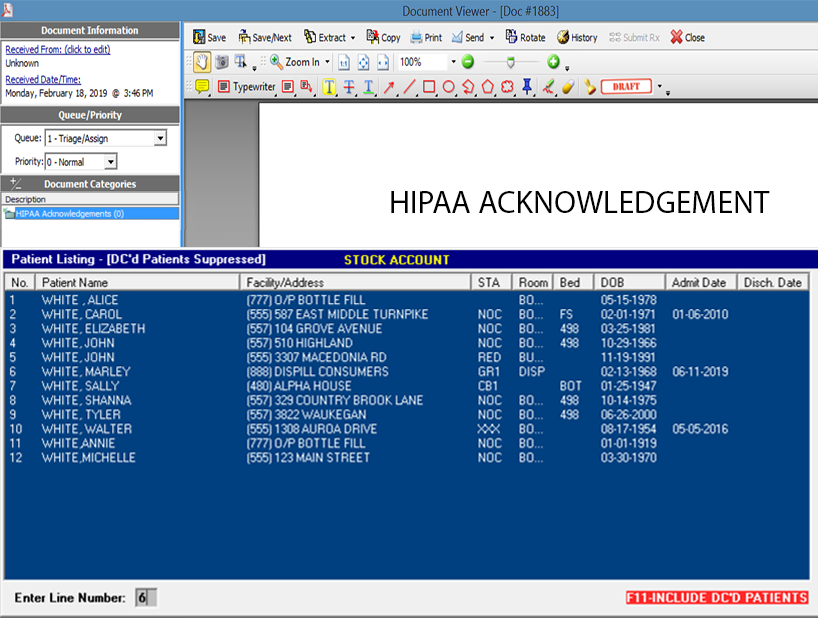Expand the zoom percentage dropdown
This screenshot has width=818, height=618.
(x=452, y=62)
